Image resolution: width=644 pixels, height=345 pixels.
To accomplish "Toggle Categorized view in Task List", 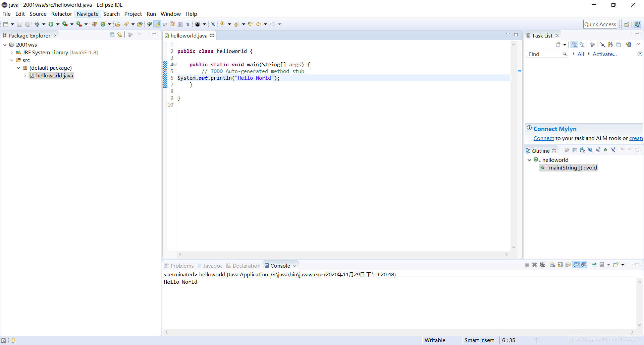I will (x=575, y=45).
